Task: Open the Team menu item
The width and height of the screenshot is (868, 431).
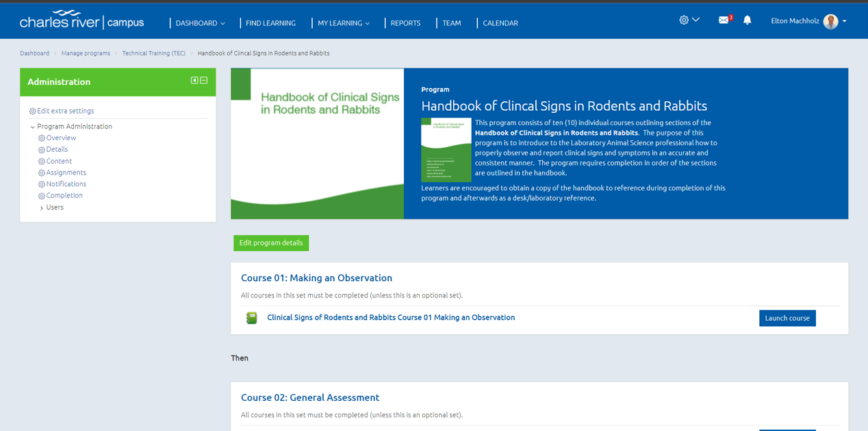Action: coord(452,23)
